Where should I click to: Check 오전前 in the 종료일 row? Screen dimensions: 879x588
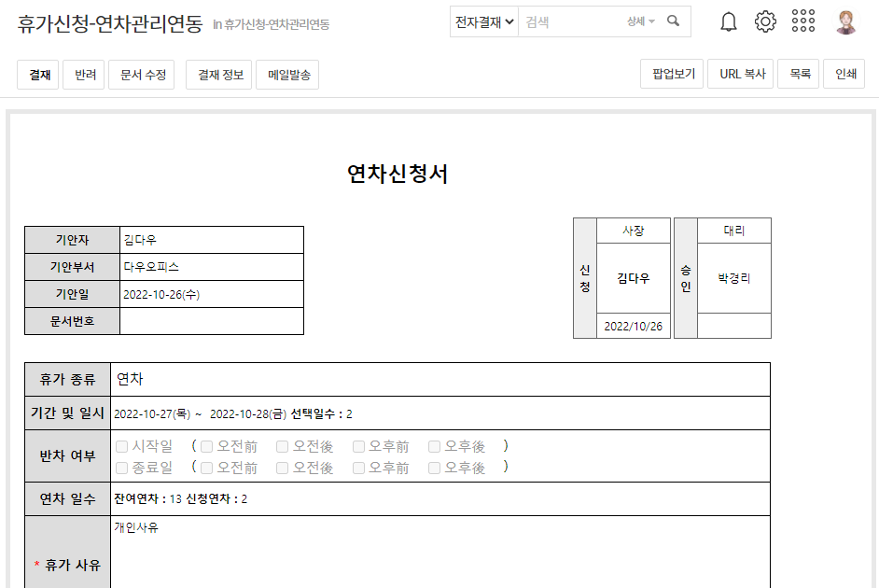(x=206, y=468)
